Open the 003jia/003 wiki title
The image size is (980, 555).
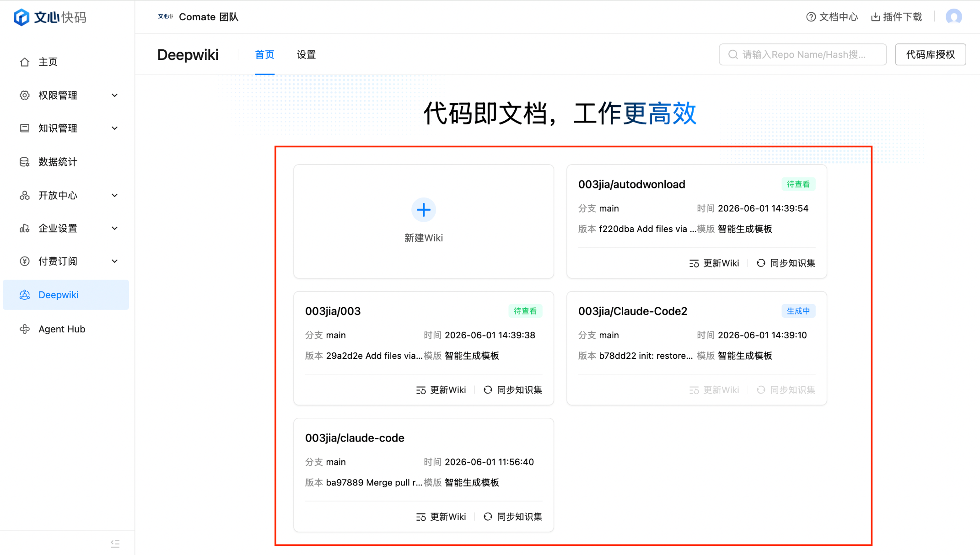click(x=333, y=311)
